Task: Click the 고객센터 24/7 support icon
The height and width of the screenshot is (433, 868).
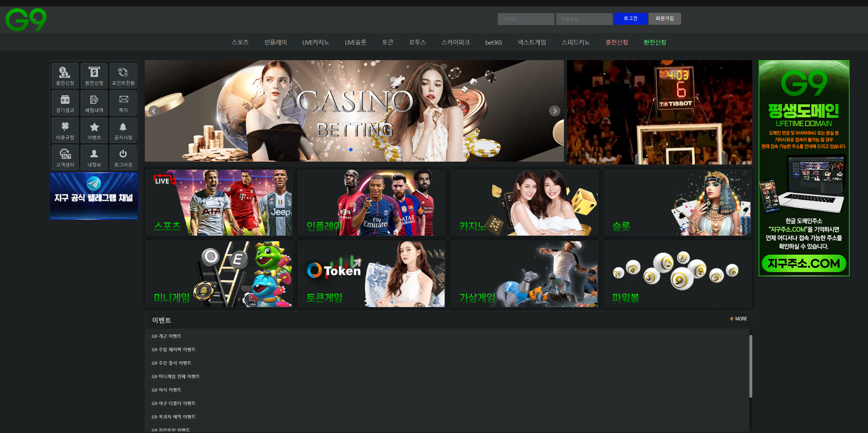Action: [x=65, y=157]
